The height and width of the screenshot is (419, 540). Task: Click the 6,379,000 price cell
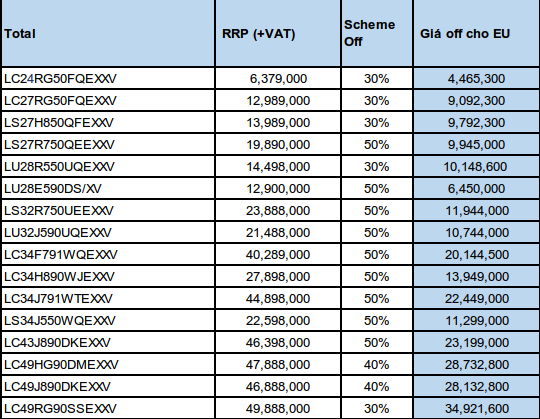[x=278, y=78]
